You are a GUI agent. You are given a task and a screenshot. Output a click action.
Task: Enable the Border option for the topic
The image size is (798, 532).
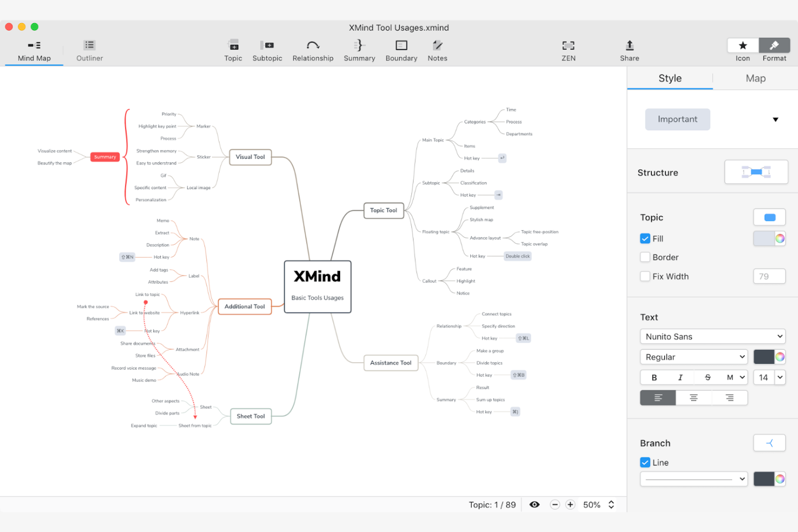pyautogui.click(x=645, y=257)
